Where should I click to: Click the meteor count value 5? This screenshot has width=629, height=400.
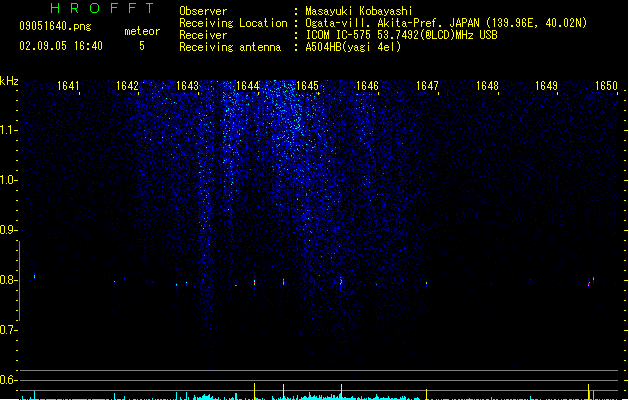142,46
